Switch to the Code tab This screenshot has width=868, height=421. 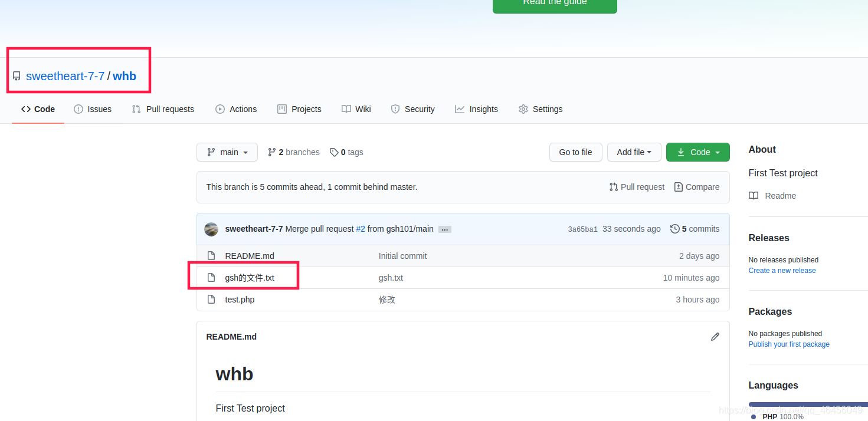tap(38, 109)
